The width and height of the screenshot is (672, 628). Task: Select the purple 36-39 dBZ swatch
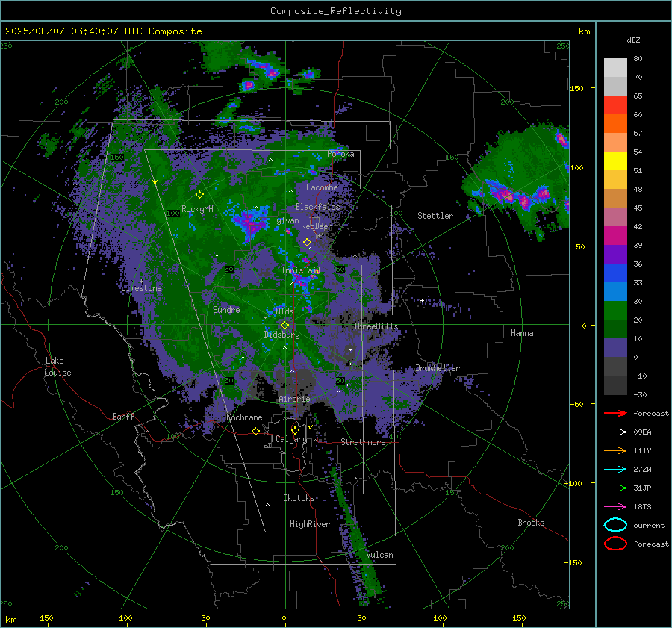point(615,255)
